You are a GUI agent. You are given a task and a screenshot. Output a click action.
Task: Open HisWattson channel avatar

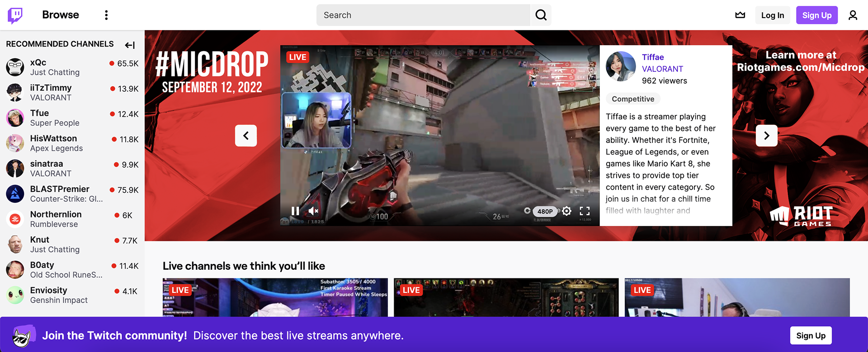pyautogui.click(x=15, y=143)
